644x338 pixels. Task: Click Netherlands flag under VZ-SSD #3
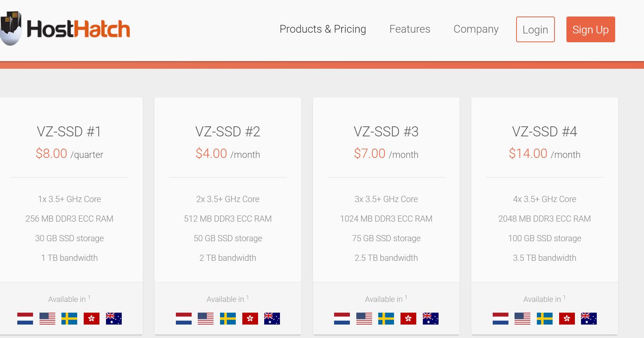tap(342, 318)
